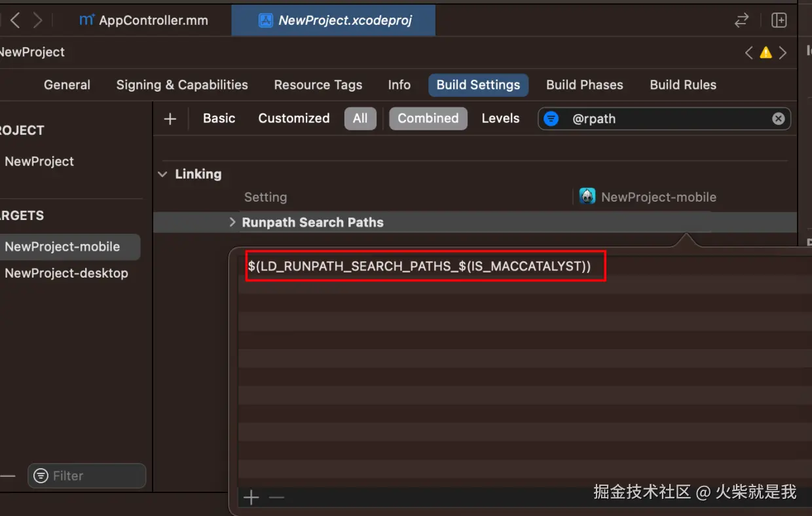
Task: Show Basic build settings
Action: (x=219, y=119)
